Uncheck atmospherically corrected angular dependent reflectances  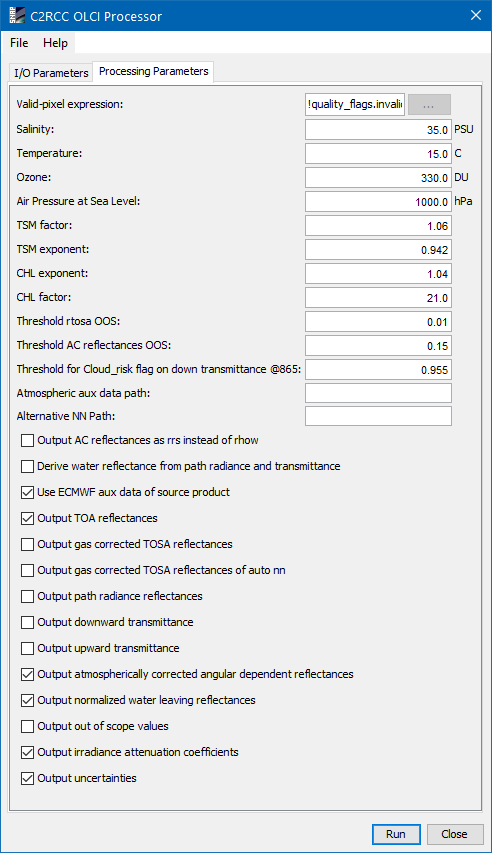tap(27, 675)
